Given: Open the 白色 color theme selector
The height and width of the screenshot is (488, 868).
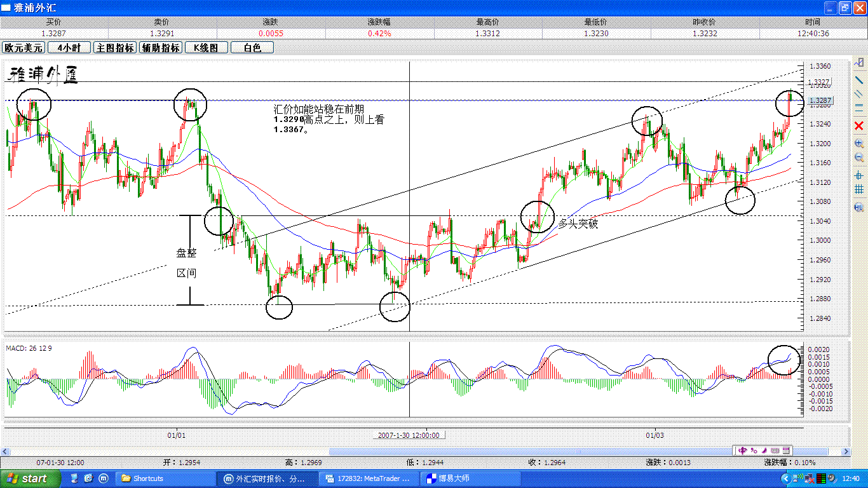Looking at the screenshot, I should click(252, 48).
